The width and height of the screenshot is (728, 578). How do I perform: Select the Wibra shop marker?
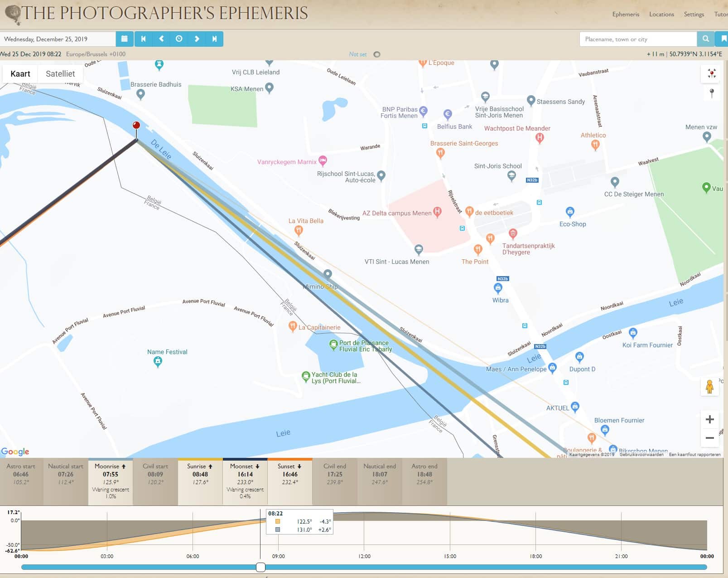pyautogui.click(x=498, y=288)
